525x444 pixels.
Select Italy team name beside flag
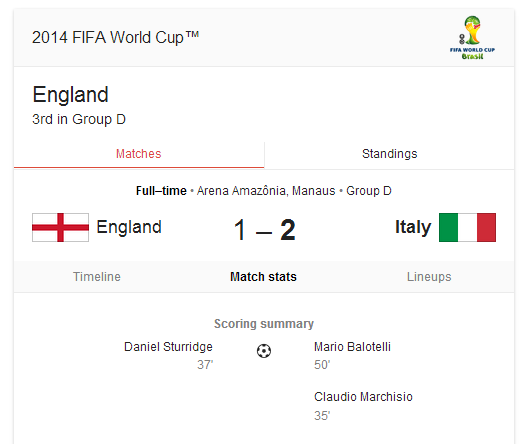[x=413, y=227]
